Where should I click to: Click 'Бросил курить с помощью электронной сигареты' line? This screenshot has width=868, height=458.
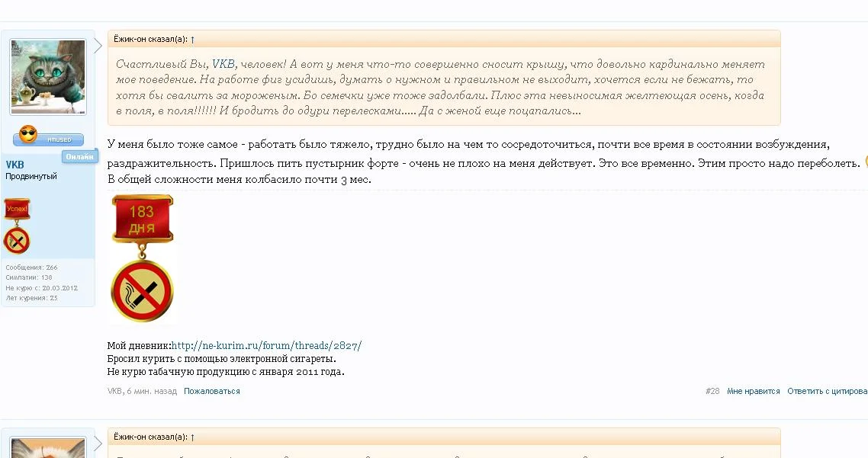pos(221,358)
